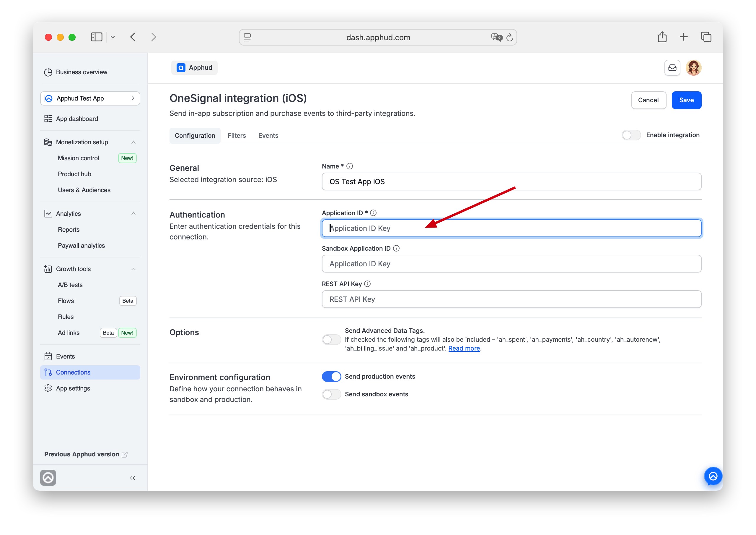Open Product hub in sidebar
The image size is (756, 535).
click(74, 174)
